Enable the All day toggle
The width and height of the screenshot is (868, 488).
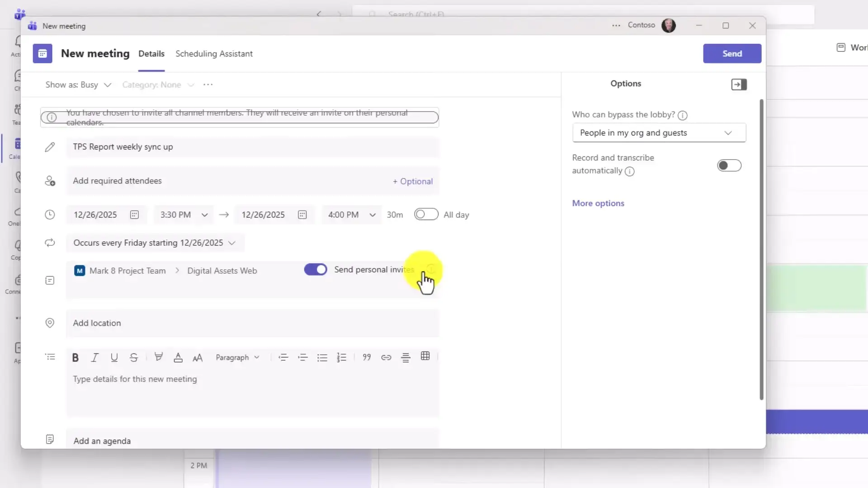click(x=426, y=214)
